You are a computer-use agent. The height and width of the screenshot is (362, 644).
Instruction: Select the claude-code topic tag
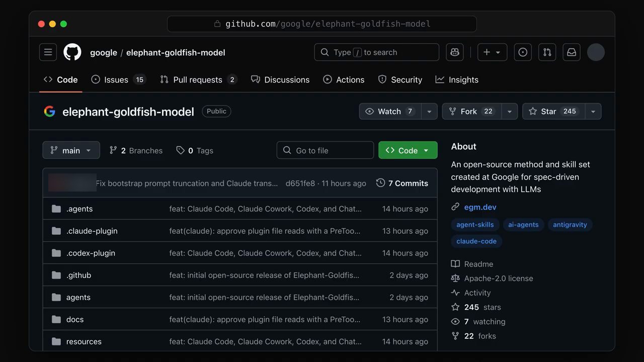476,241
